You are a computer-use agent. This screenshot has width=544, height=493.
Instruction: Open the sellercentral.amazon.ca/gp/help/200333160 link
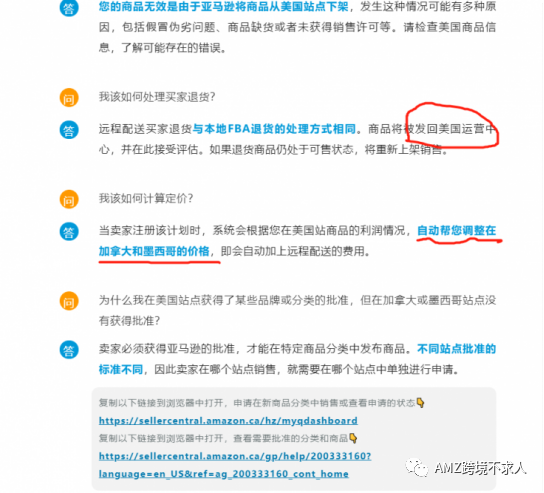coord(235,456)
